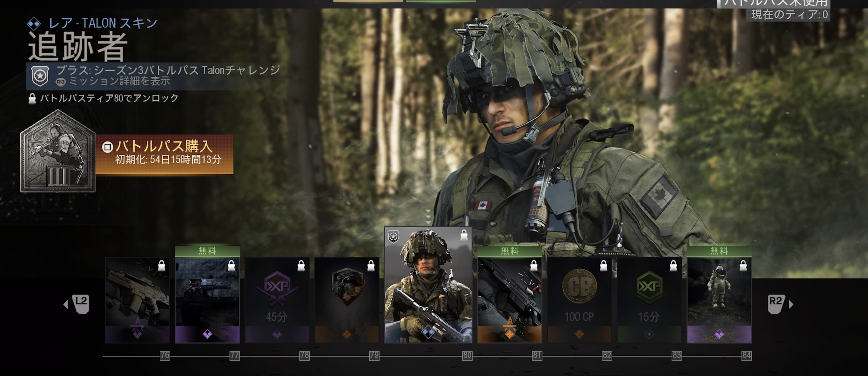Click the Talon challenge badge icon
The height and width of the screenshot is (376, 868).
[x=40, y=76]
